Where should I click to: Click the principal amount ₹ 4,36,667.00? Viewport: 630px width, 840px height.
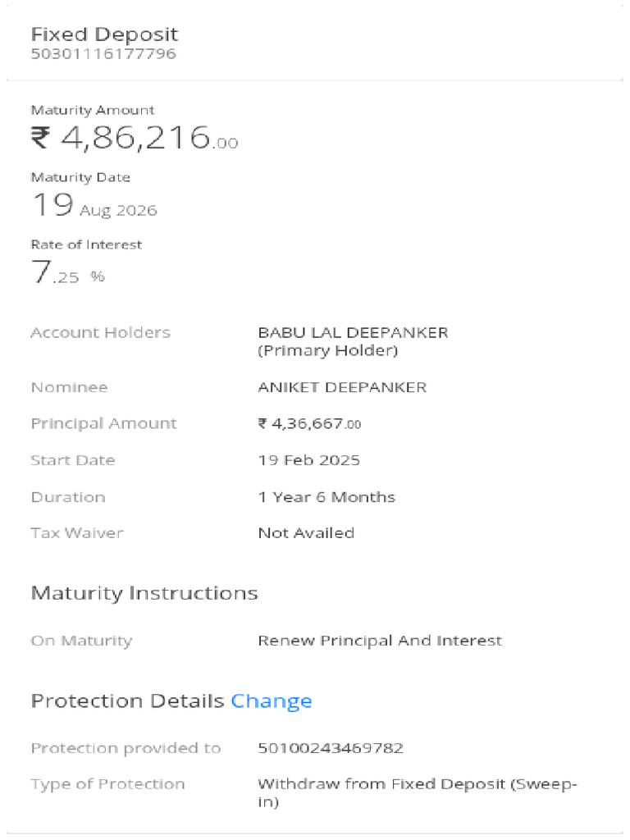pos(309,424)
